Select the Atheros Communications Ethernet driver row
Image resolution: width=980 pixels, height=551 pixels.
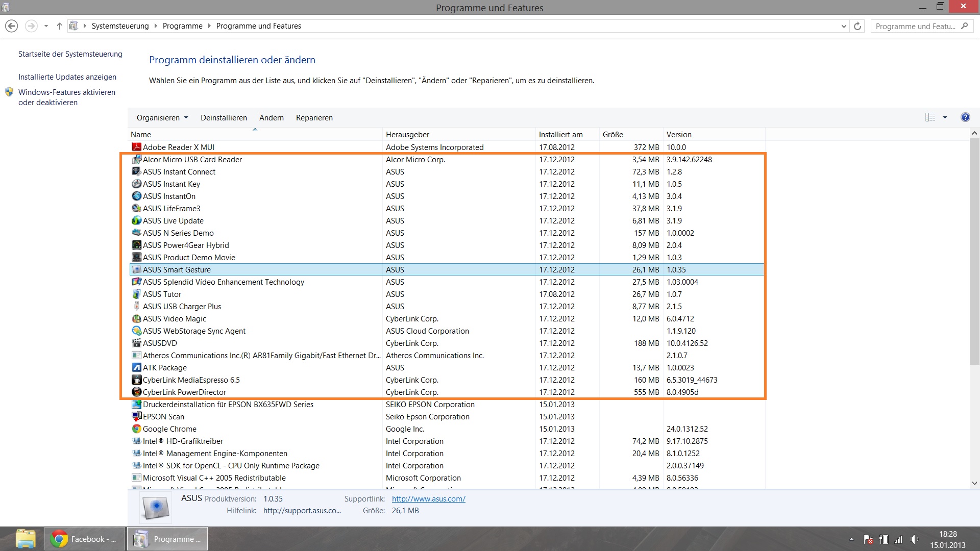[x=448, y=356]
